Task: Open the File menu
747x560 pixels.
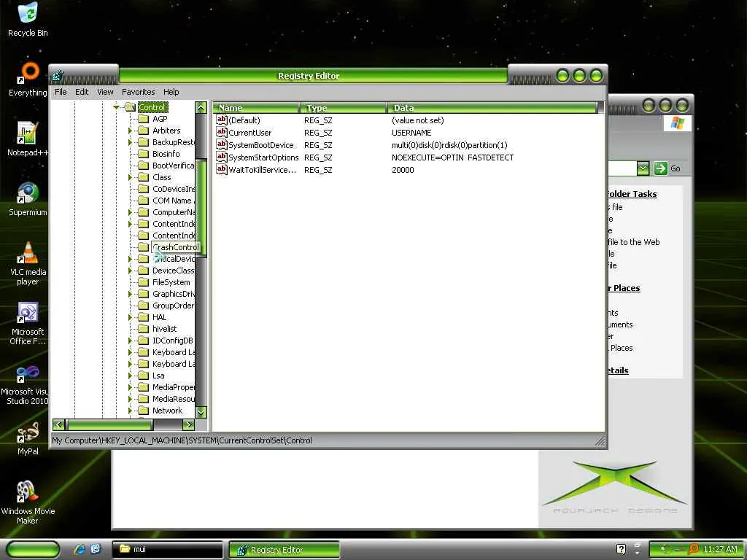Action: 61,92
